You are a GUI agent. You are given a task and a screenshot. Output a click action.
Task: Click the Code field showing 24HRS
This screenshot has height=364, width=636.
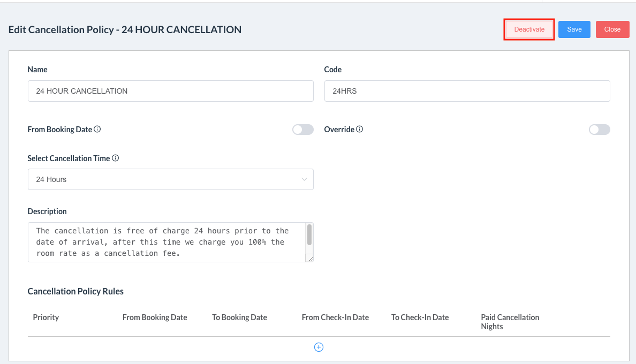467,90
